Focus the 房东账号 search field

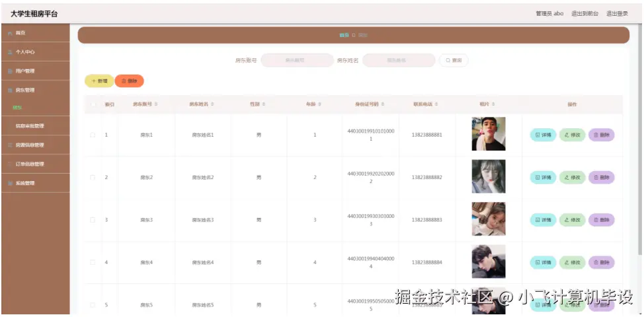click(x=298, y=60)
